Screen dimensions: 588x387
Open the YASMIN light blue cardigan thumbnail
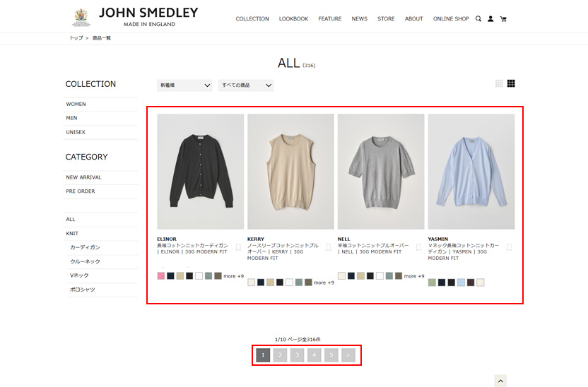point(471,172)
